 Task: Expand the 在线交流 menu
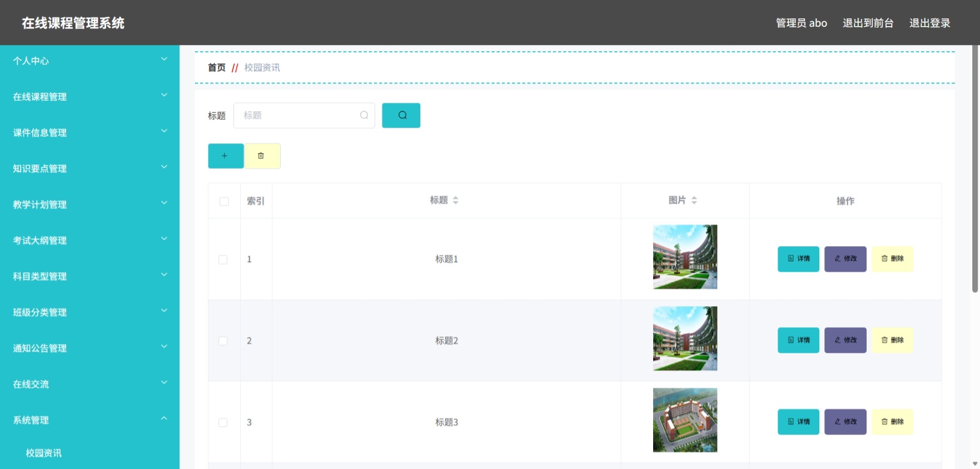click(x=89, y=384)
